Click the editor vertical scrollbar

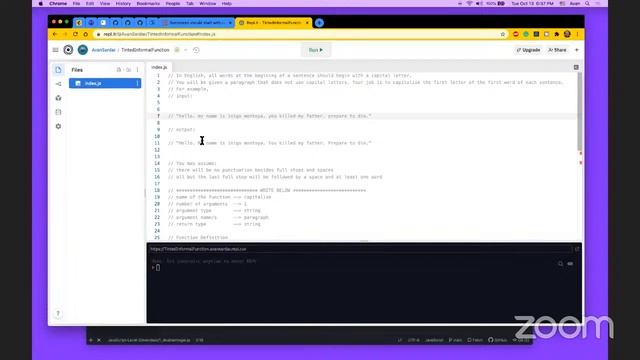pos(580,111)
